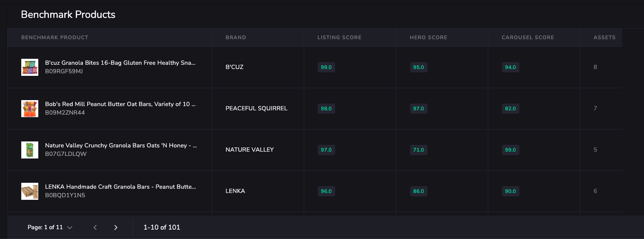Viewport: 644px width, 239px height.
Task: Click B'cuz Granola Bites product thumbnail
Action: click(x=30, y=67)
